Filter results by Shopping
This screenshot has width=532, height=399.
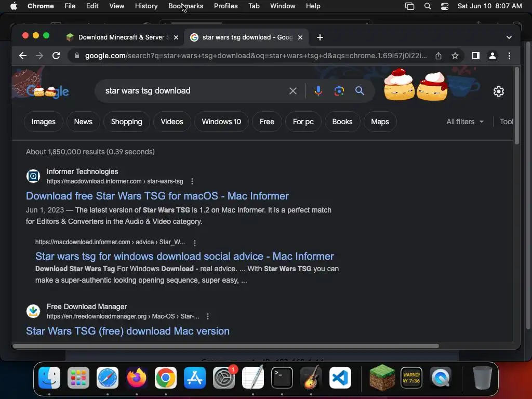tap(127, 122)
